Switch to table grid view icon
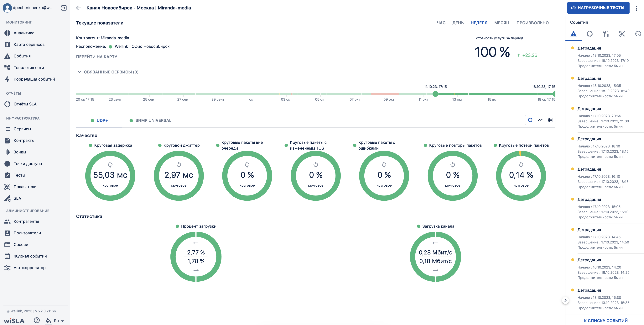This screenshot has width=644, height=325. [550, 120]
